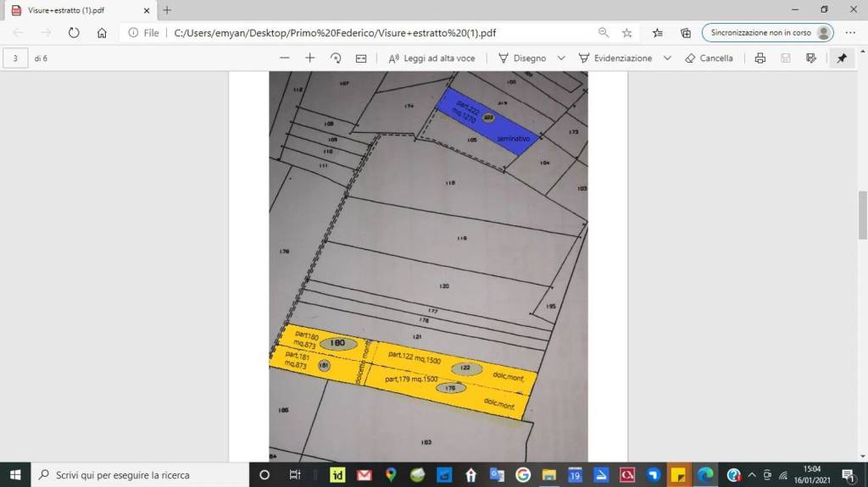This screenshot has width=868, height=487.
Task: Click the Save As icon in PDF toolbar
Action: [811, 58]
